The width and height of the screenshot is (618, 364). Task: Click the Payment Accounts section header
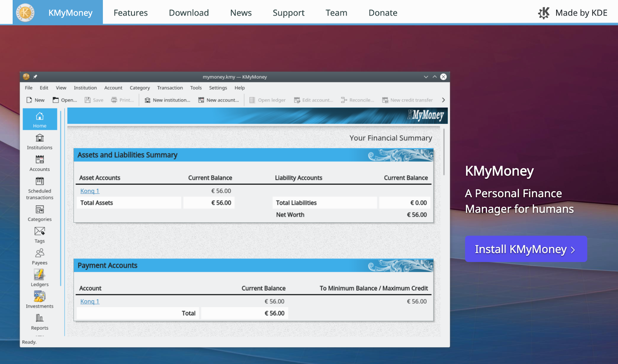pos(254,266)
